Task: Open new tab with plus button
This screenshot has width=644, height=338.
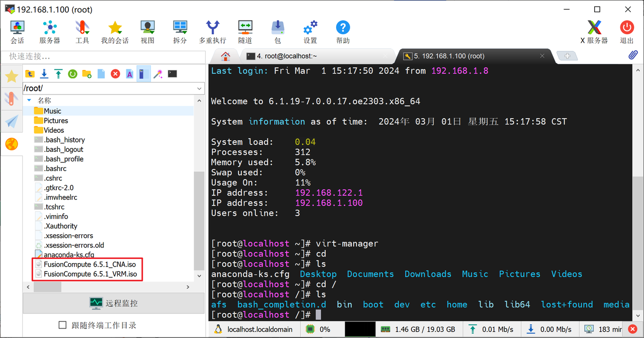Action: pos(567,56)
